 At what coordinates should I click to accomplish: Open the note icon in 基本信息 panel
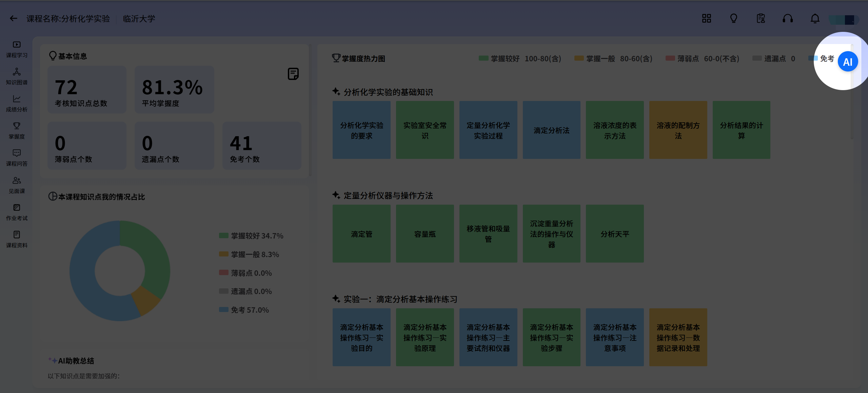tap(293, 74)
